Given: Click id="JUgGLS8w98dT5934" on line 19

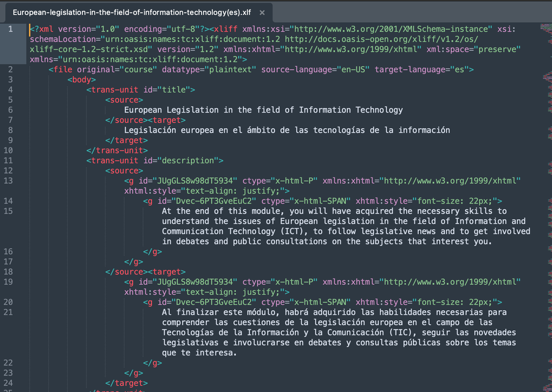Looking at the screenshot, I should (188, 282).
